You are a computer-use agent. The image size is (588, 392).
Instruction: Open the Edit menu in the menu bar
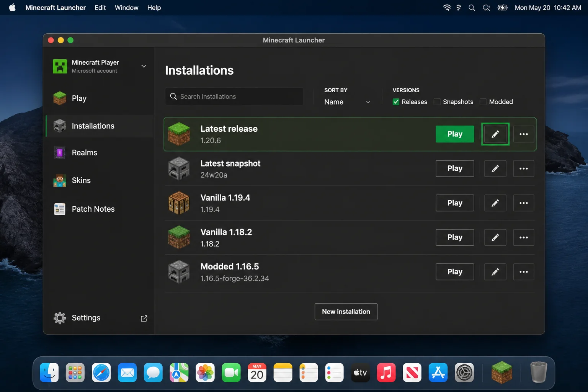coord(100,8)
